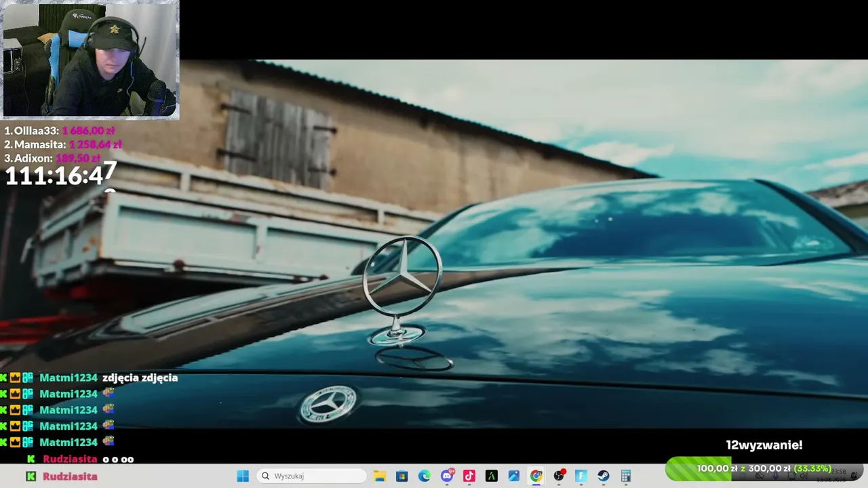Click the Wyszukaj taskbar search box
The image size is (868, 488).
313,476
